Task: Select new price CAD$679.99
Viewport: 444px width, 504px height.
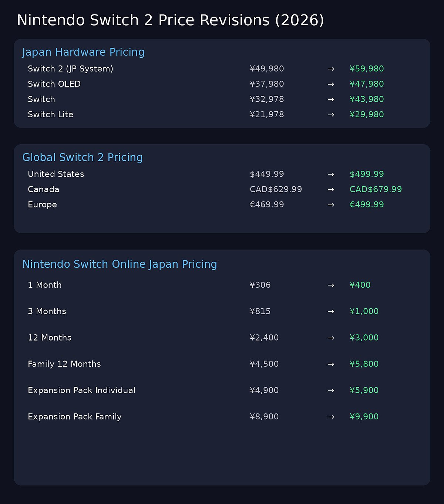Action: [376, 189]
